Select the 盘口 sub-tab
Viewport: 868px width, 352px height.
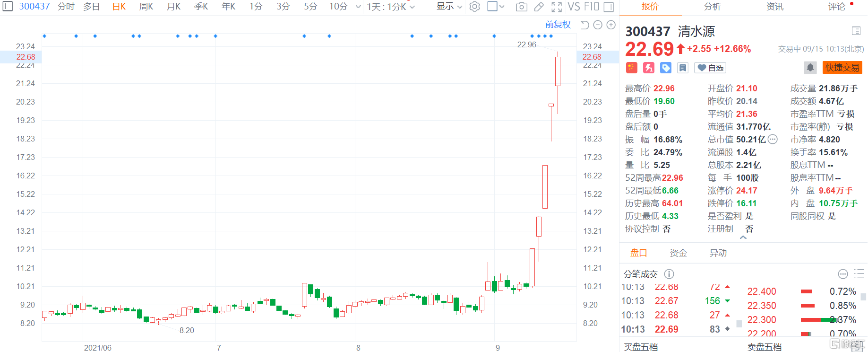pyautogui.click(x=638, y=253)
